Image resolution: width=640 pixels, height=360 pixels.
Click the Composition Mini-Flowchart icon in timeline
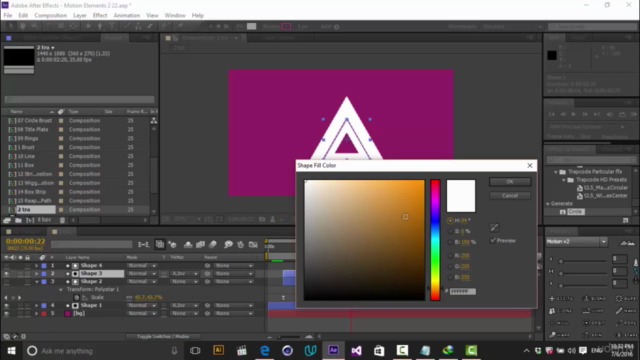143,244
